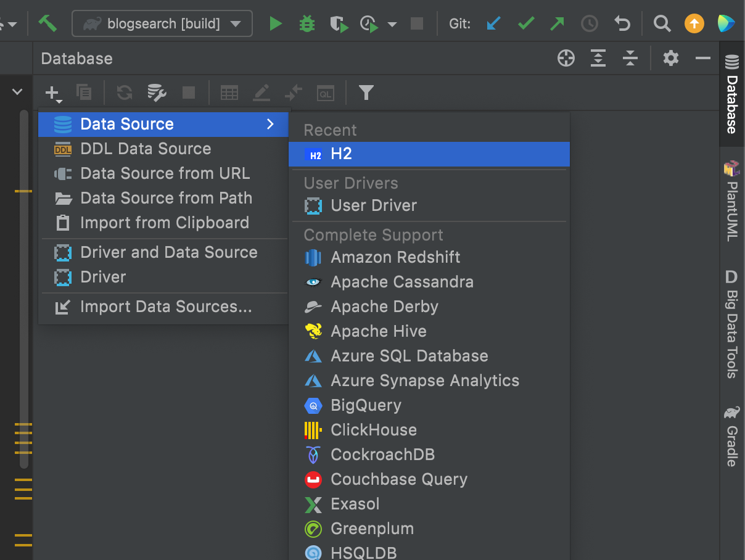The height and width of the screenshot is (560, 745).
Task: Choose Couchbase Query data source
Action: (429, 479)
